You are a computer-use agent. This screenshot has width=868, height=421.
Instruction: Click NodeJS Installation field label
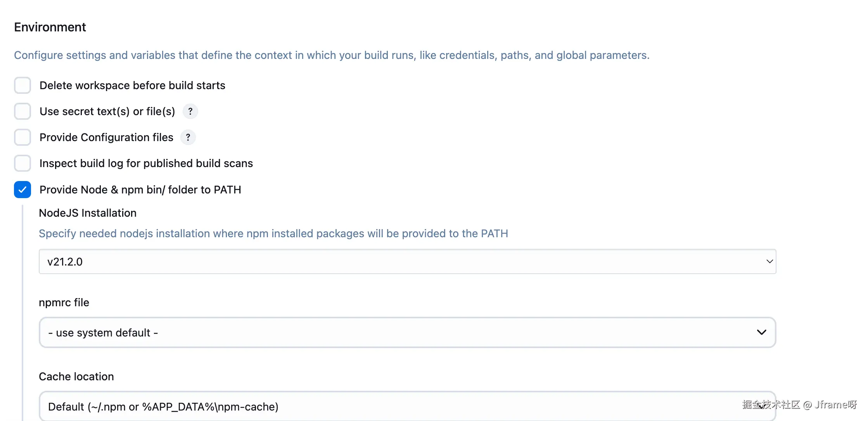pyautogui.click(x=88, y=213)
